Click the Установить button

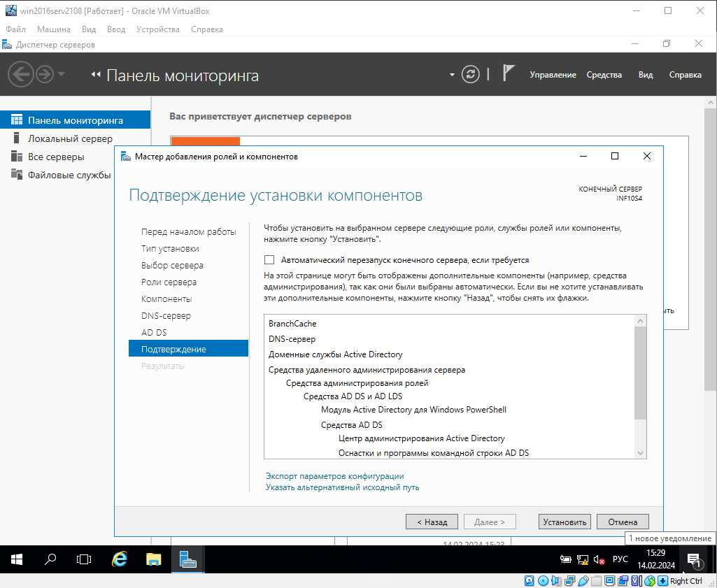coord(565,522)
